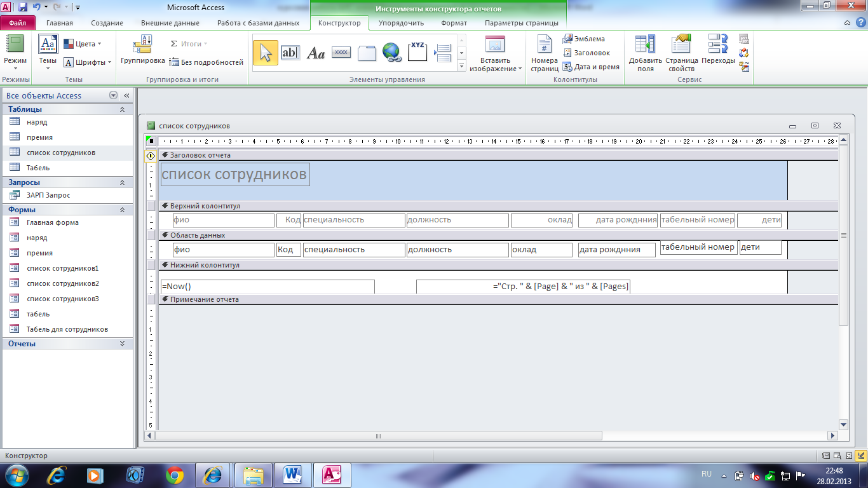Insert title using Заголовок
This screenshot has width=868, height=488.
pos(587,53)
